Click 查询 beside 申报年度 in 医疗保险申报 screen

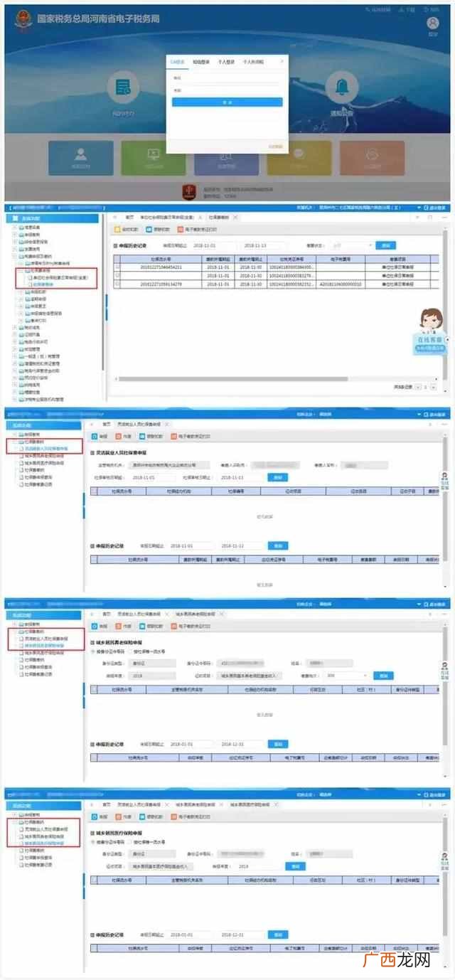tap(294, 866)
